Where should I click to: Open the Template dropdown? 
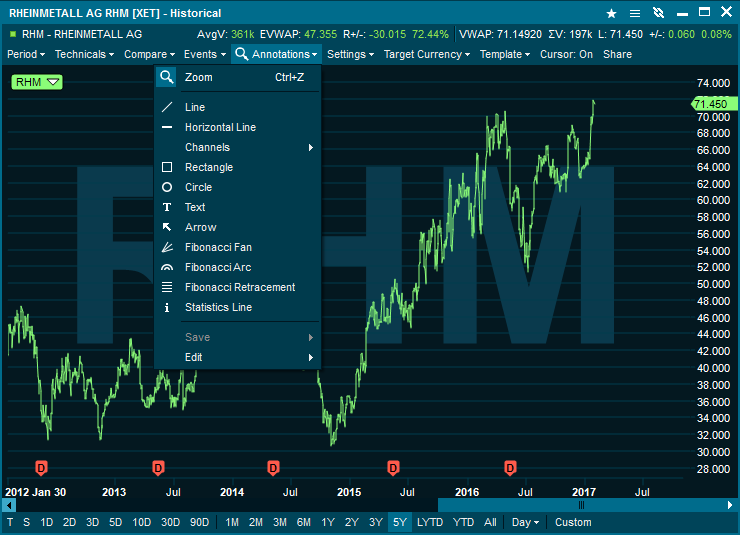(x=505, y=54)
